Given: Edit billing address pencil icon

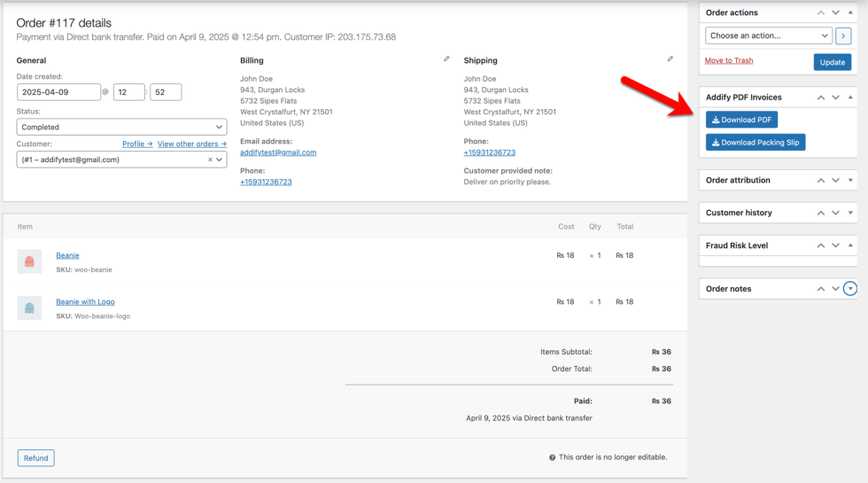Looking at the screenshot, I should click(446, 59).
